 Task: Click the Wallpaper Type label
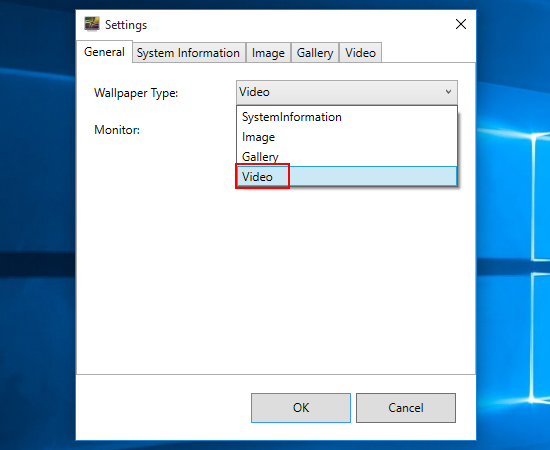coord(136,93)
